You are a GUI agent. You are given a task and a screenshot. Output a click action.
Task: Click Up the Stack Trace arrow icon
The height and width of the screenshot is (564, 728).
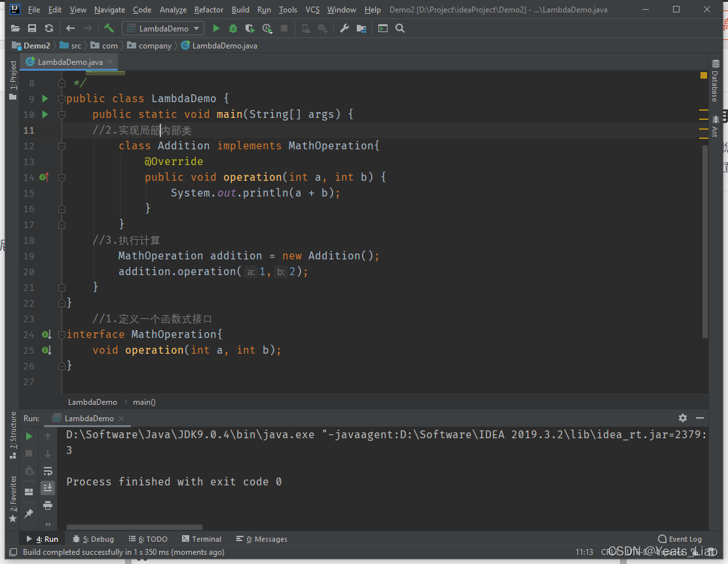tap(48, 437)
